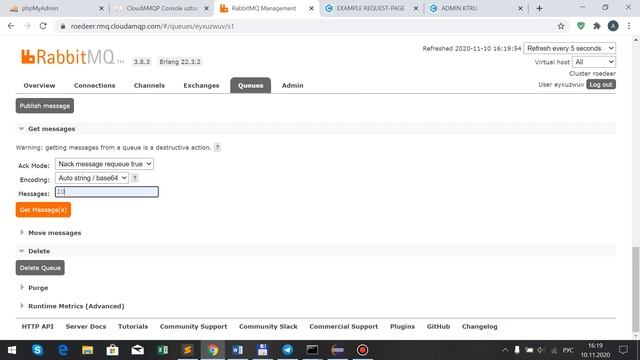Open Telegram from the taskbar
Image resolution: width=640 pixels, height=360 pixels.
287,350
